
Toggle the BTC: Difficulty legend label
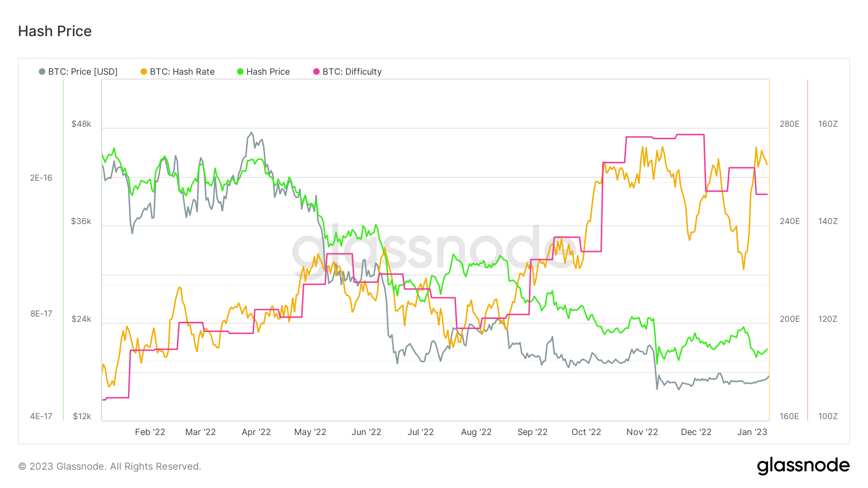point(352,72)
